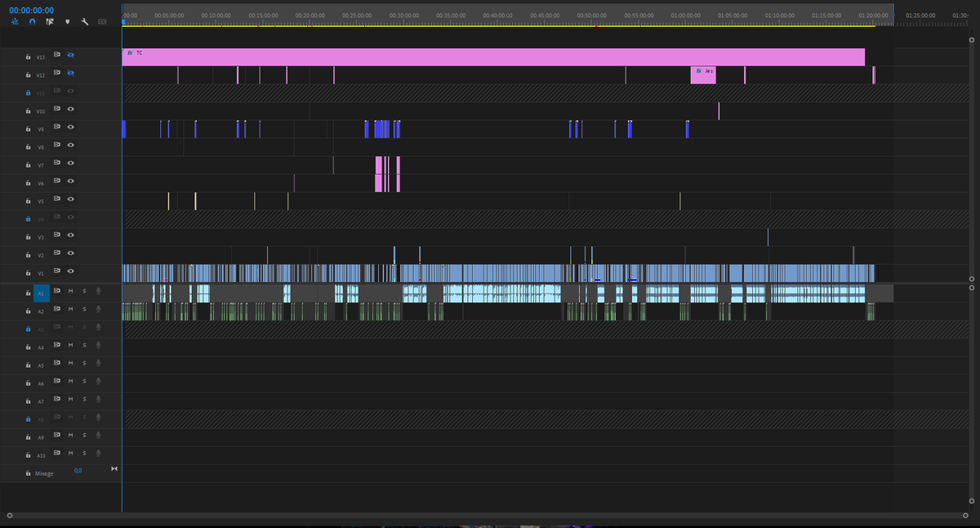
Task: Lock the V13 track
Action: [29, 57]
